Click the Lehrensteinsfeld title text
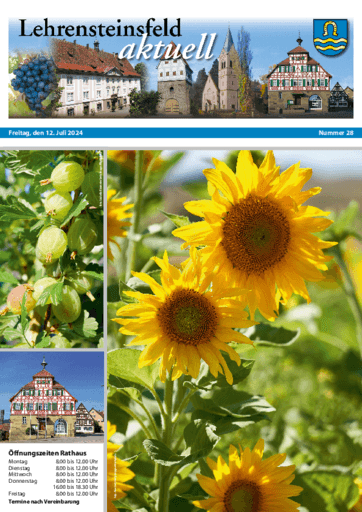This screenshot has width=362, height=512. pyautogui.click(x=100, y=28)
